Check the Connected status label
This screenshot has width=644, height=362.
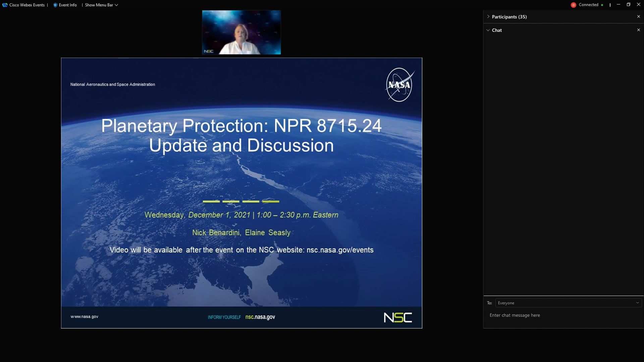tap(588, 5)
